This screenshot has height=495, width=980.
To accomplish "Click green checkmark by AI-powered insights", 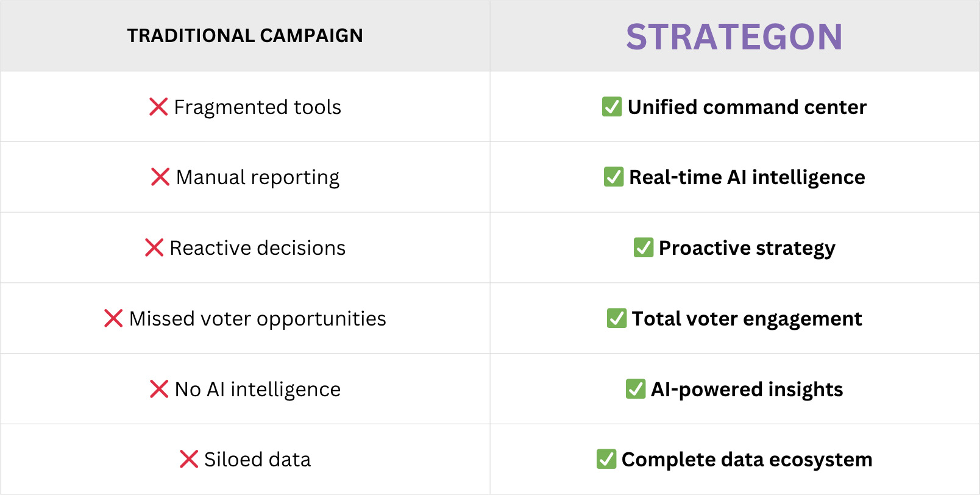I will click(x=636, y=388).
